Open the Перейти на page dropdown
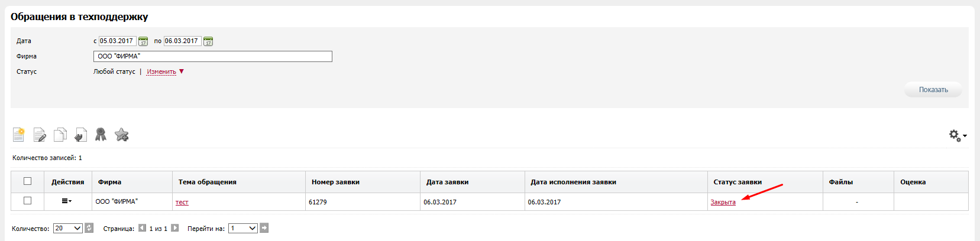This screenshot has height=241, width=980. [244, 228]
